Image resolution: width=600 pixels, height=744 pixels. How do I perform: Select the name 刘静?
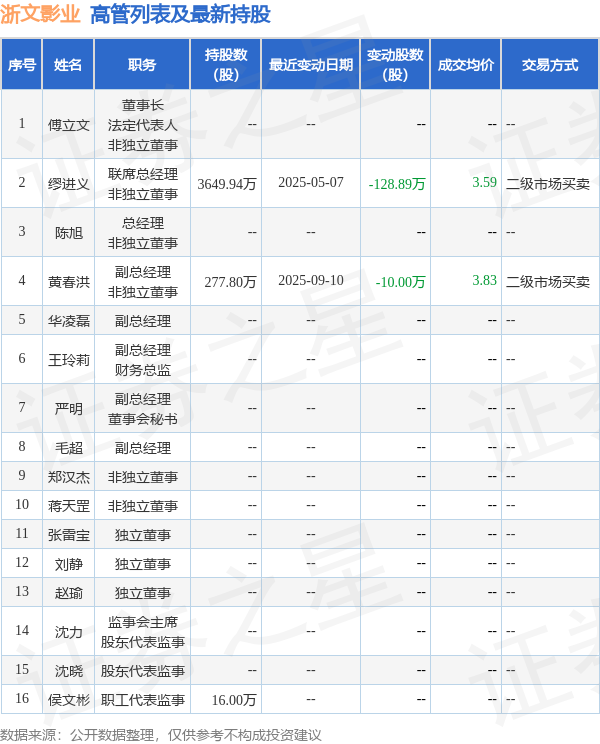pos(69,564)
